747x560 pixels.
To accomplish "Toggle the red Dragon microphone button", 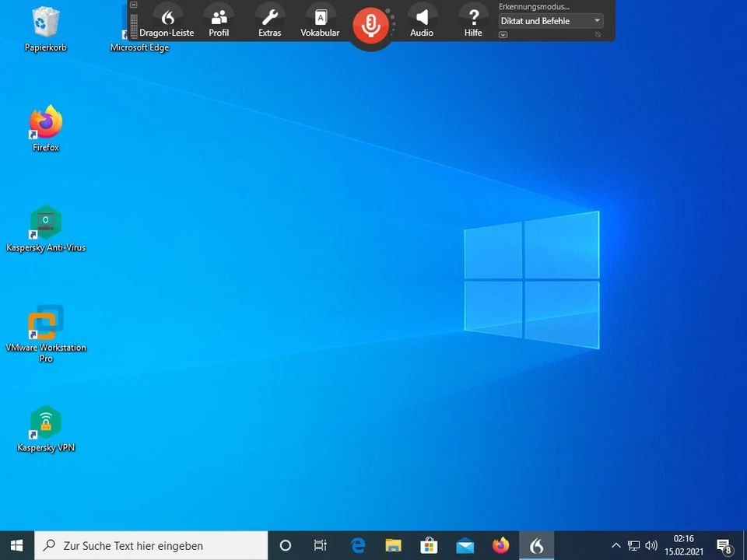I will click(x=371, y=25).
